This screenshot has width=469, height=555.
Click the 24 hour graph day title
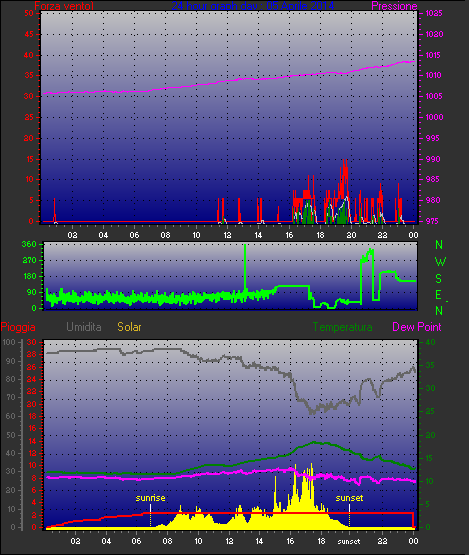[x=253, y=6]
